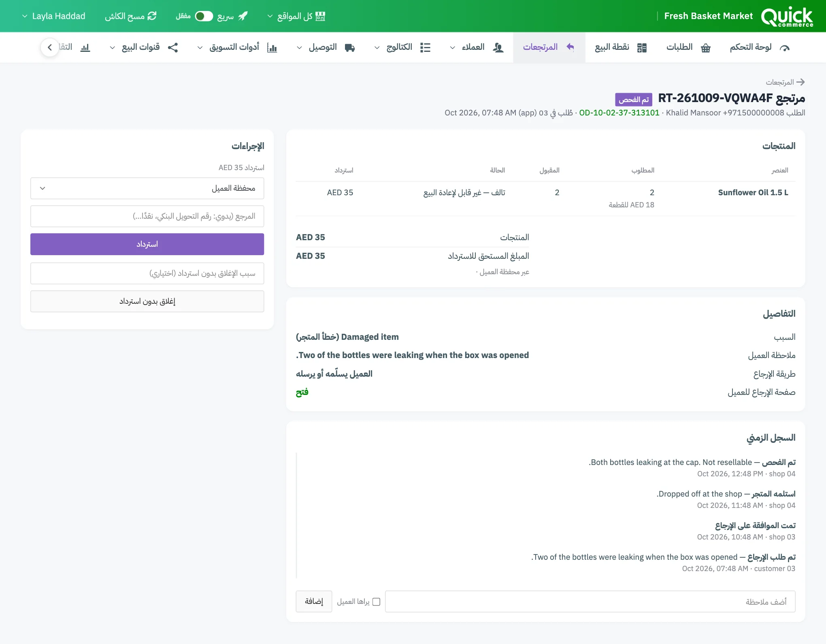Screen dimensions: 826x644
Task: Click the purple استرداد refund button
Action: [147, 244]
